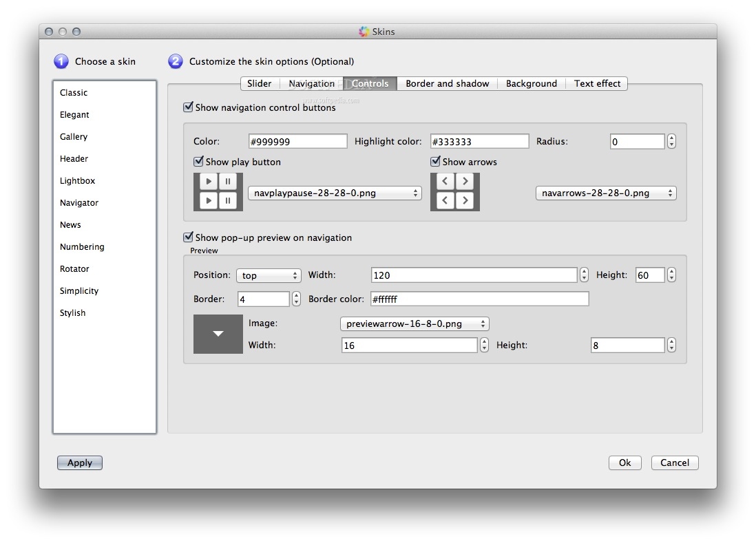Viewport: 756px width, 543px height.
Task: Click the preview arrow image thumbnail
Action: click(x=218, y=334)
